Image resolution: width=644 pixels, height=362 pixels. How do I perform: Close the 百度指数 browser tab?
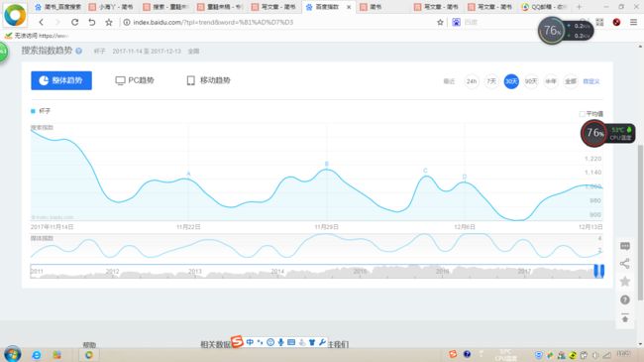(349, 7)
